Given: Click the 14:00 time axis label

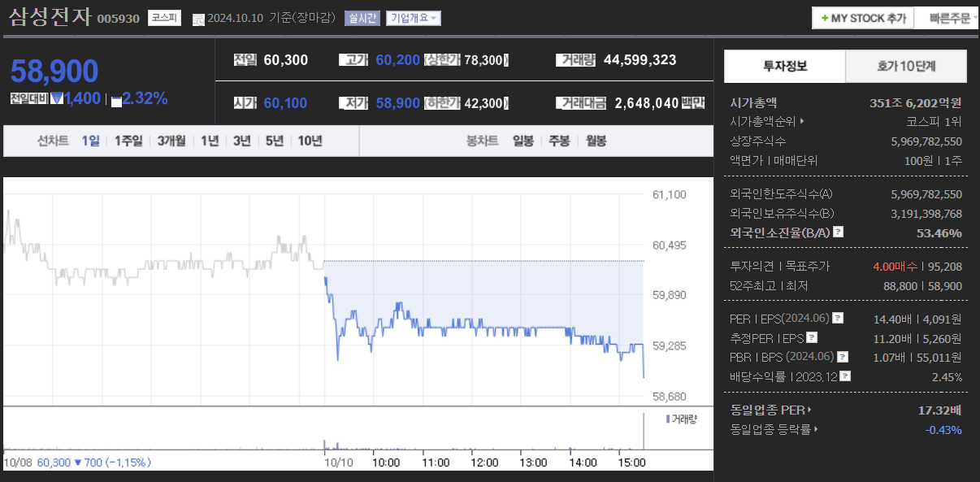Looking at the screenshot, I should [x=583, y=462].
